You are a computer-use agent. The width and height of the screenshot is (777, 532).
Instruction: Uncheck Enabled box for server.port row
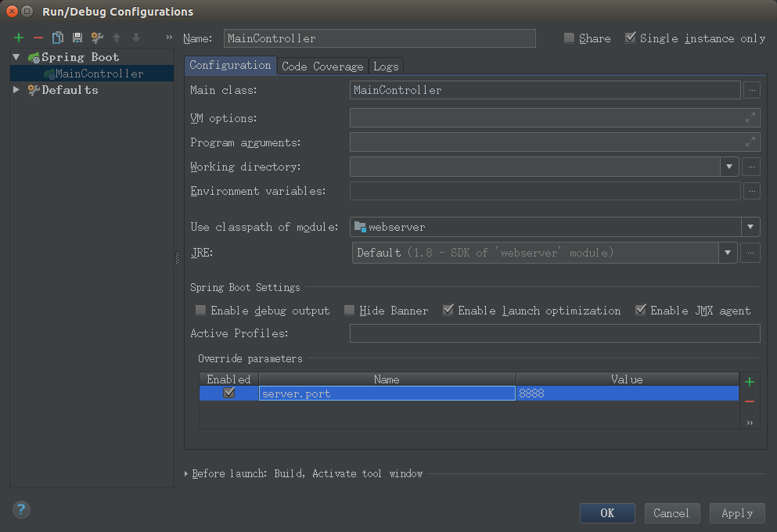coord(229,393)
